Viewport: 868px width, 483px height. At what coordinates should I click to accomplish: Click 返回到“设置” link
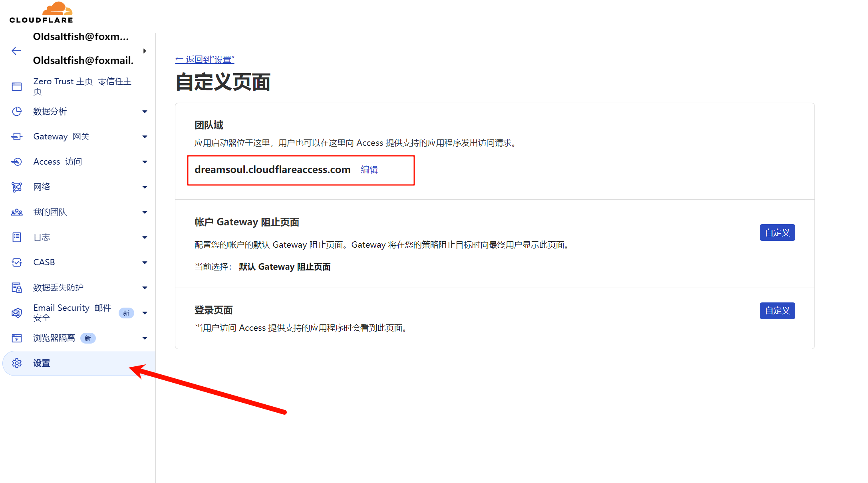(205, 60)
